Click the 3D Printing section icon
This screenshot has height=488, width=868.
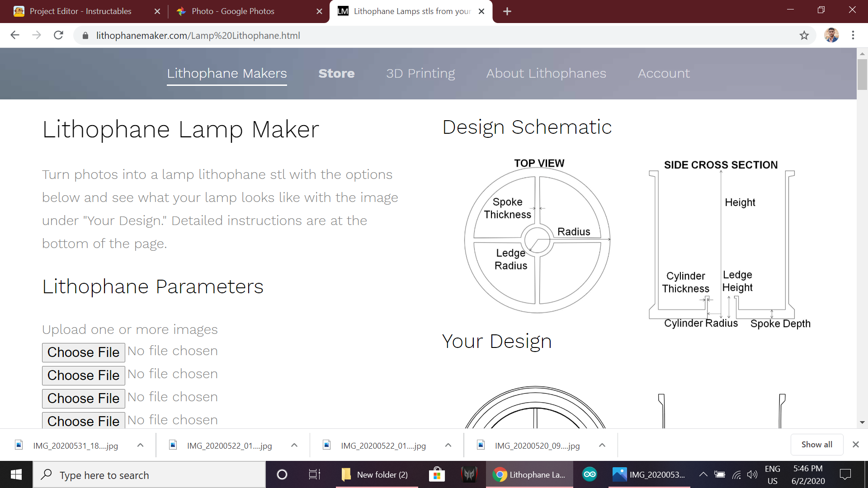point(420,73)
